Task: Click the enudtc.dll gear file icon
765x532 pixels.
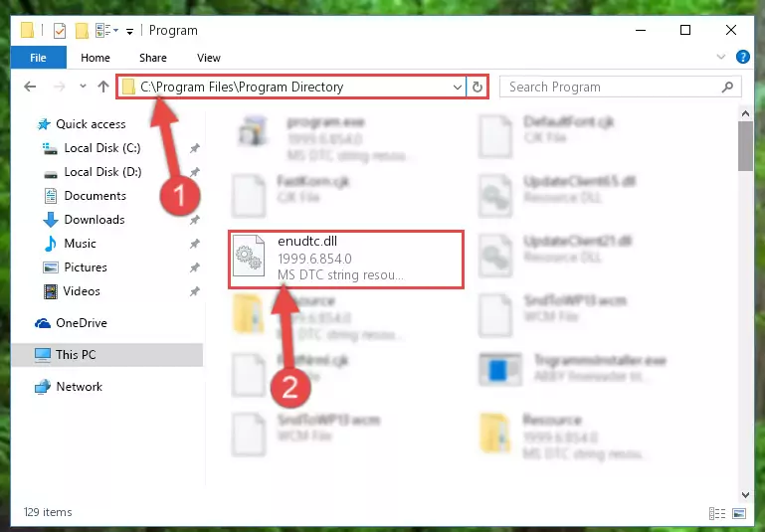Action: click(248, 256)
